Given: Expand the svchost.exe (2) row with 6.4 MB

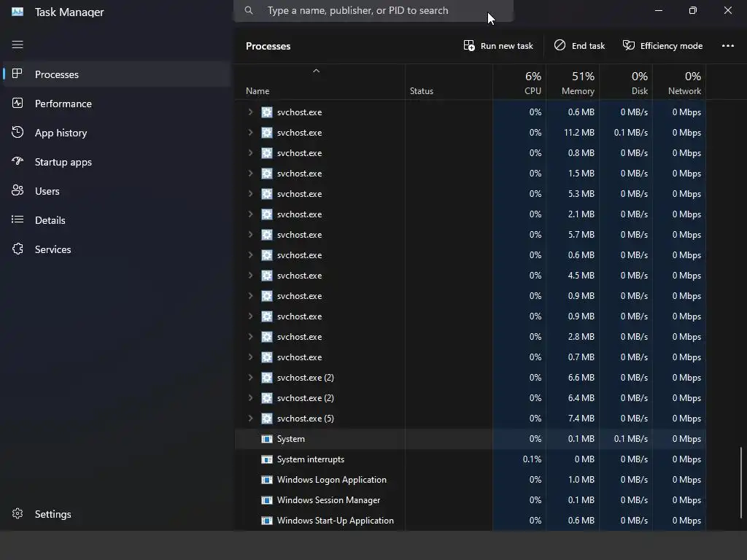Looking at the screenshot, I should [250, 397].
